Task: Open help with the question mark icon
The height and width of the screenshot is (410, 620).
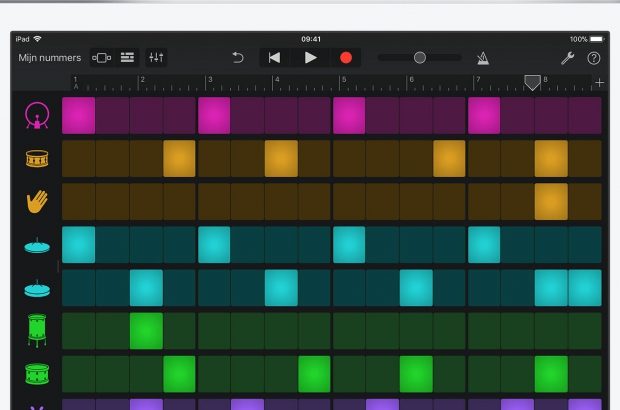Action: pos(594,58)
